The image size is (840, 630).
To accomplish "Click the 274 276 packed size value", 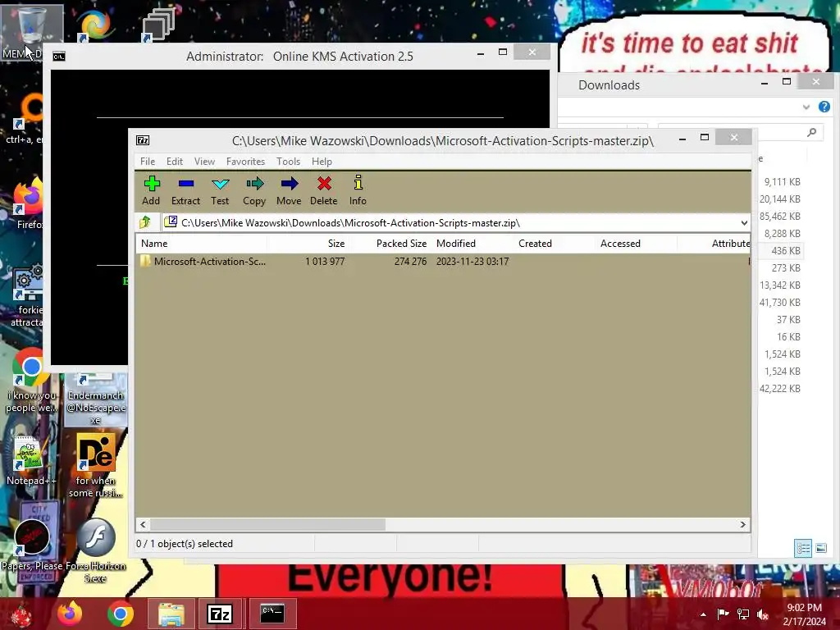I will tap(410, 262).
